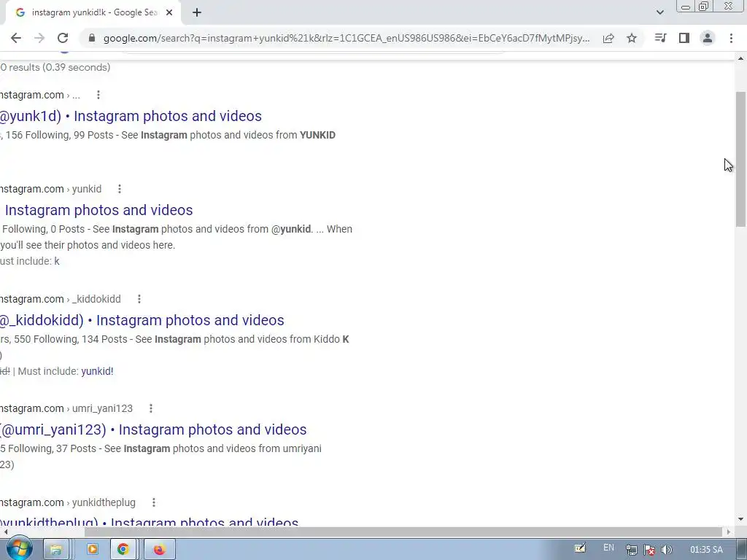Image resolution: width=747 pixels, height=560 pixels.
Task: Click the instagram.com › yunkidtheplug breadcrumb
Action: click(x=68, y=502)
